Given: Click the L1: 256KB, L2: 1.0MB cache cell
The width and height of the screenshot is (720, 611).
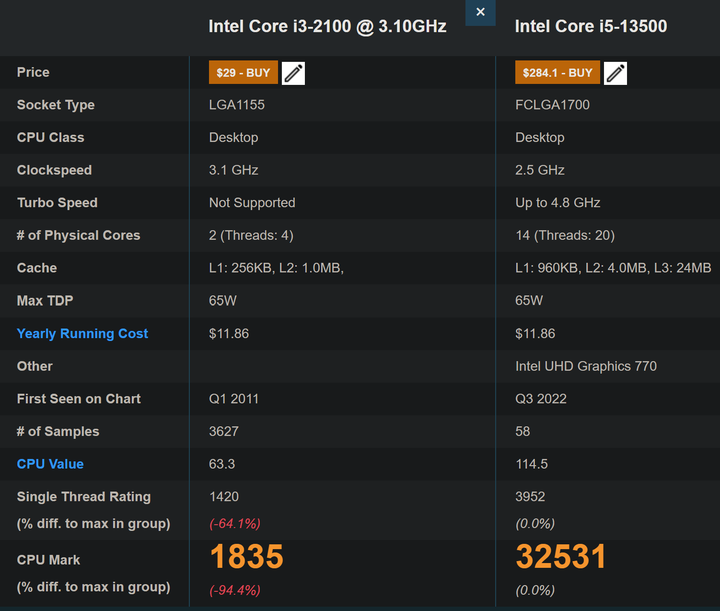Looking at the screenshot, I should click(x=276, y=268).
